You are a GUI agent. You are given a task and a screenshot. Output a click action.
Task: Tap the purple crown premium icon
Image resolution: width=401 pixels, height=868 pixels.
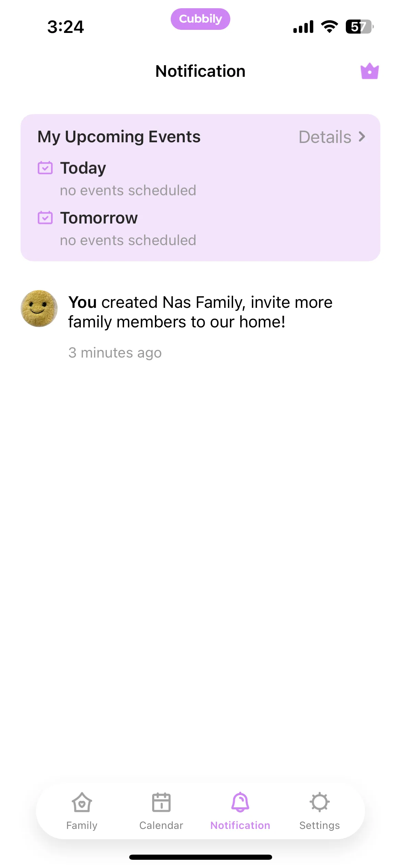[369, 71]
